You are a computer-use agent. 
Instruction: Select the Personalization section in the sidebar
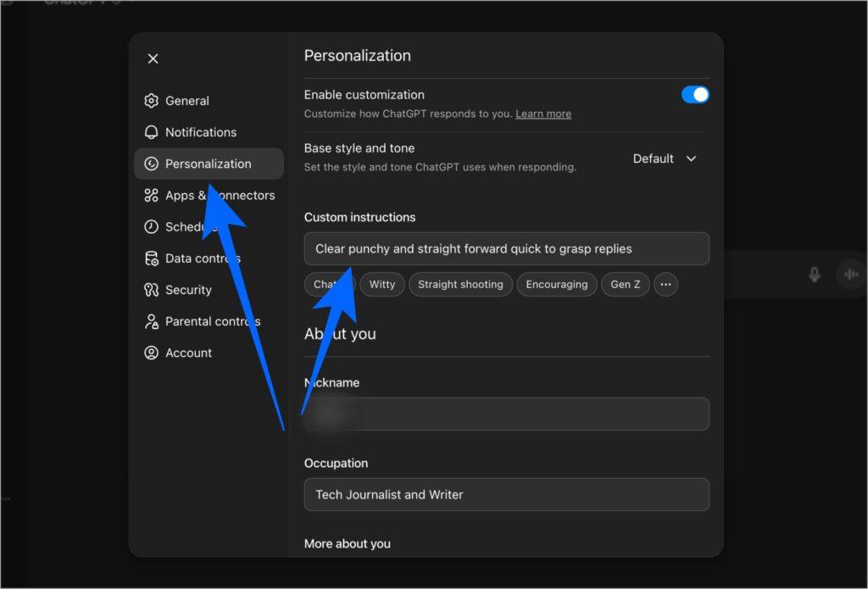208,164
